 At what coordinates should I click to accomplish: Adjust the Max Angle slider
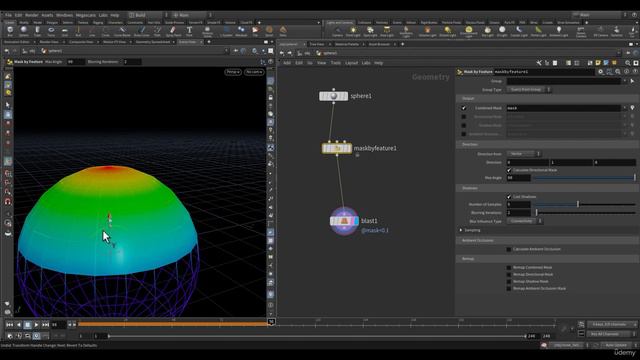point(584,178)
